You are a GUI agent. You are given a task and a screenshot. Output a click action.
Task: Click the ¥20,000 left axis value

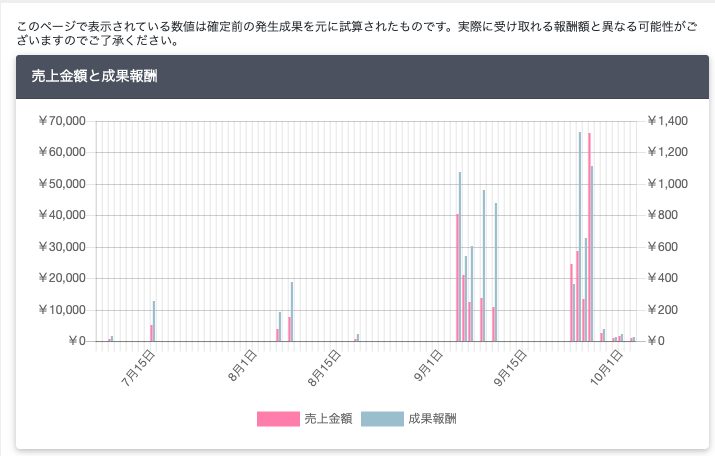(62, 278)
